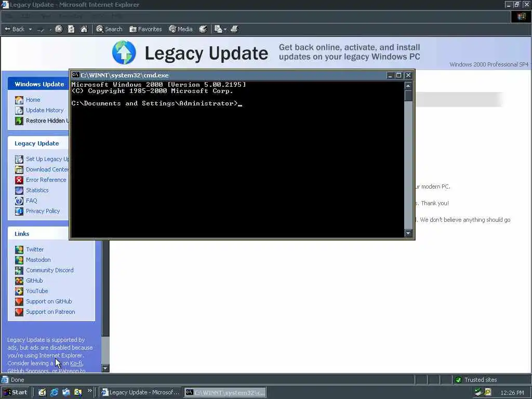Click the YouTube link icon
The width and height of the screenshot is (532, 399).
[x=19, y=291]
